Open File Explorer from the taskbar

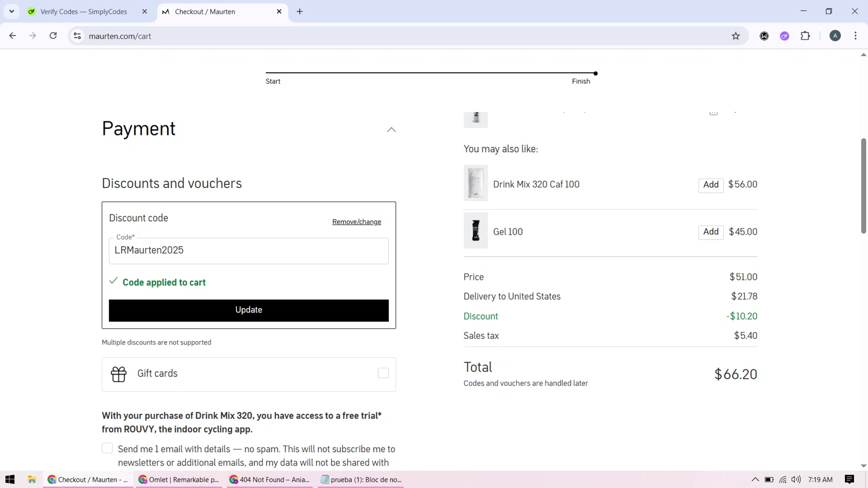[x=32, y=479]
